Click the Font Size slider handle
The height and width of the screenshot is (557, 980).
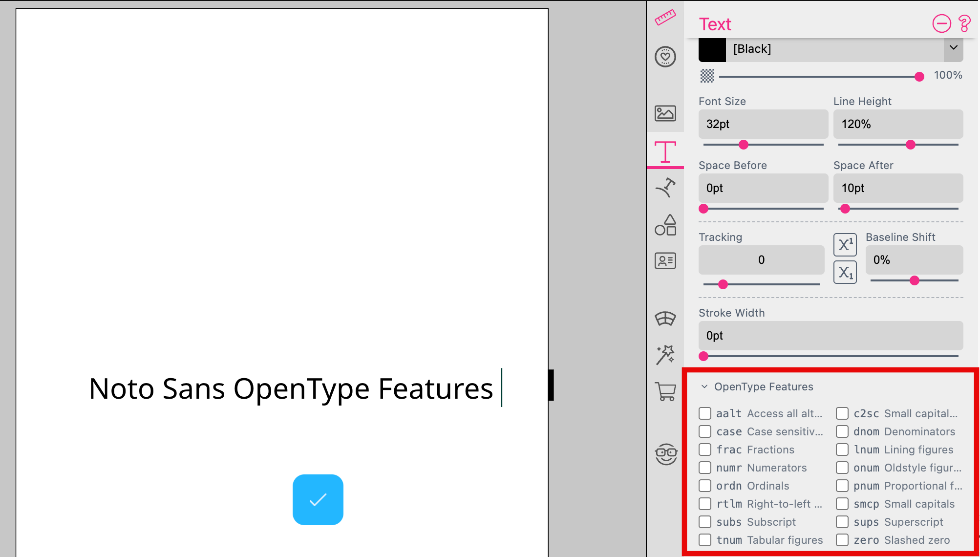pos(744,145)
